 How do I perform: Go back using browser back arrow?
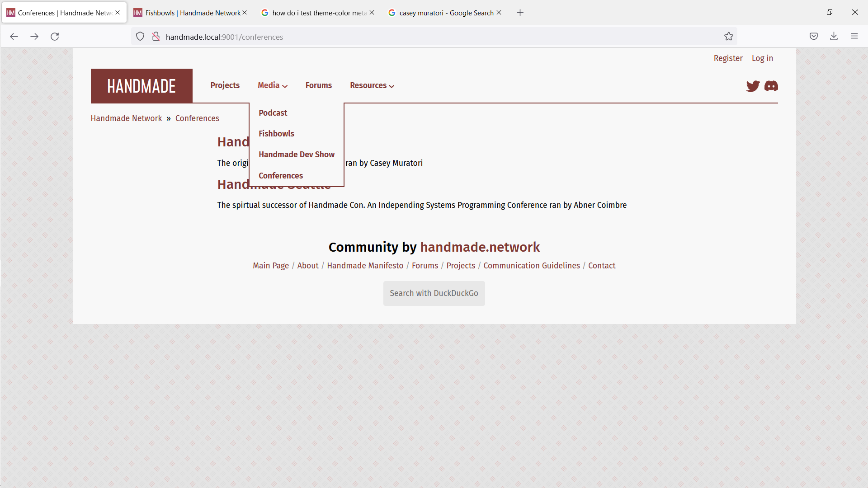[14, 37]
